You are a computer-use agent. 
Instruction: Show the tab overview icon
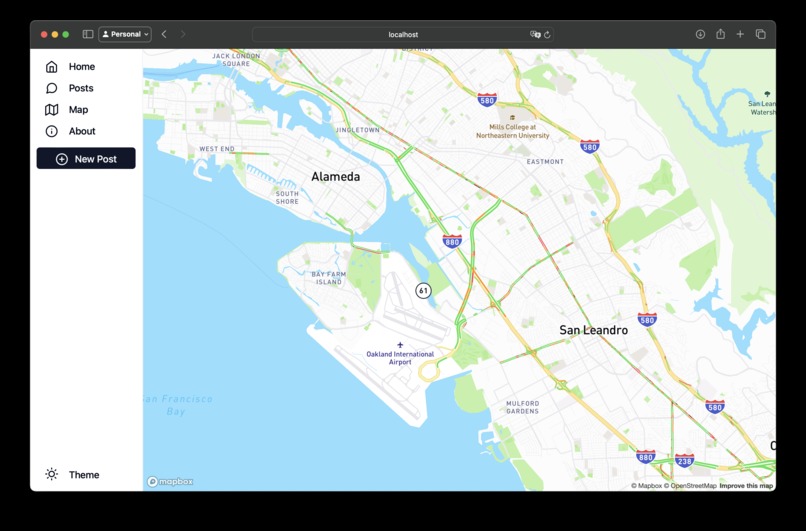761,34
